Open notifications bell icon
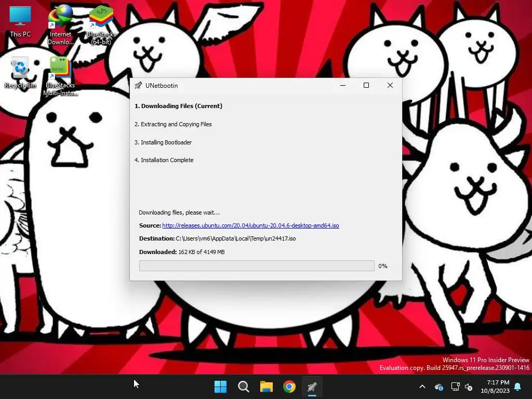The width and height of the screenshot is (532, 399). tap(518, 387)
